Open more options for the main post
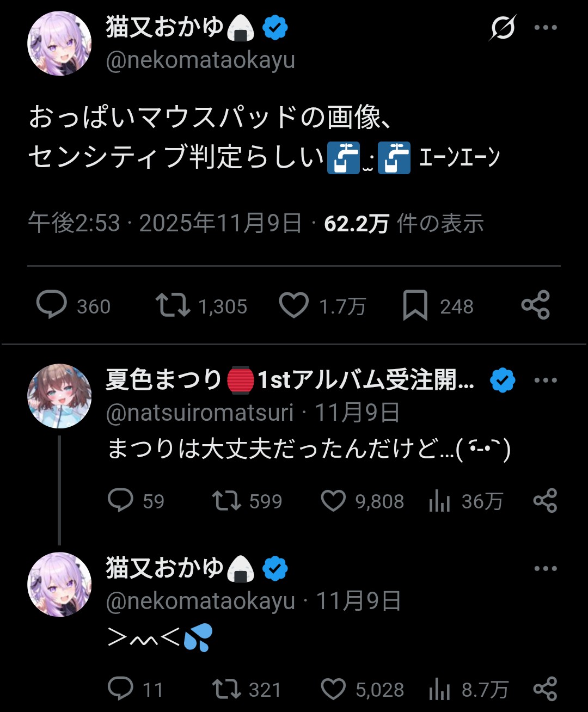588x712 pixels. 546,27
